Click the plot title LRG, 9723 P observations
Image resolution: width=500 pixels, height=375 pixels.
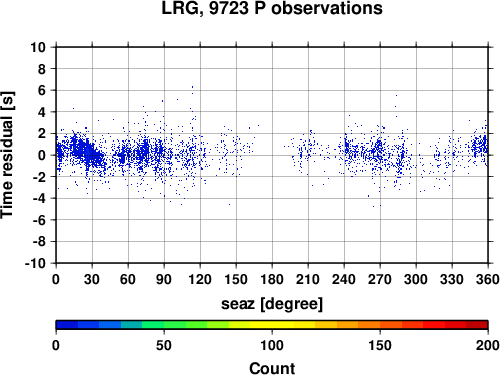pos(272,8)
